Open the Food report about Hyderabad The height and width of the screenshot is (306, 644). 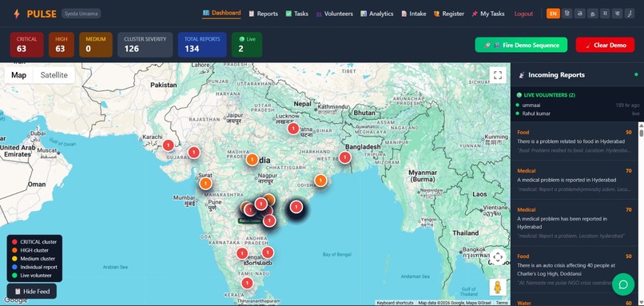(x=574, y=141)
